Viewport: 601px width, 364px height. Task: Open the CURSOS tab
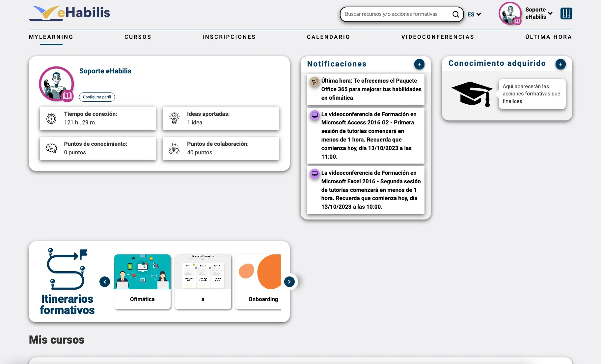(x=138, y=37)
